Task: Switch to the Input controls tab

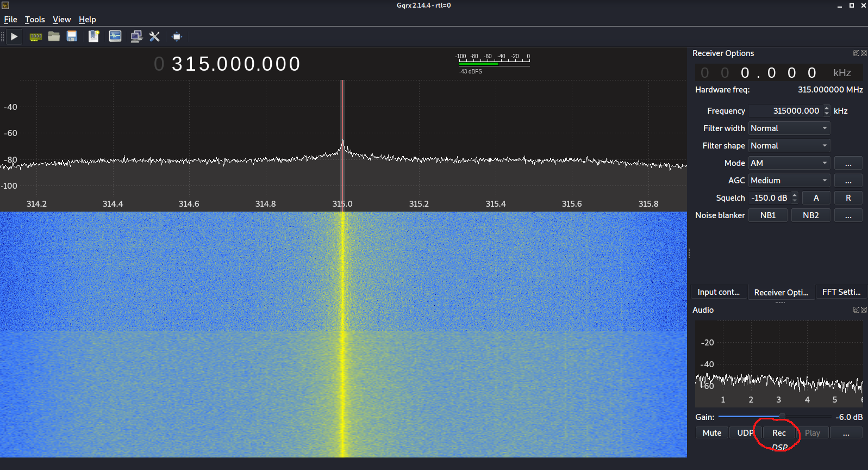Action: coord(719,292)
